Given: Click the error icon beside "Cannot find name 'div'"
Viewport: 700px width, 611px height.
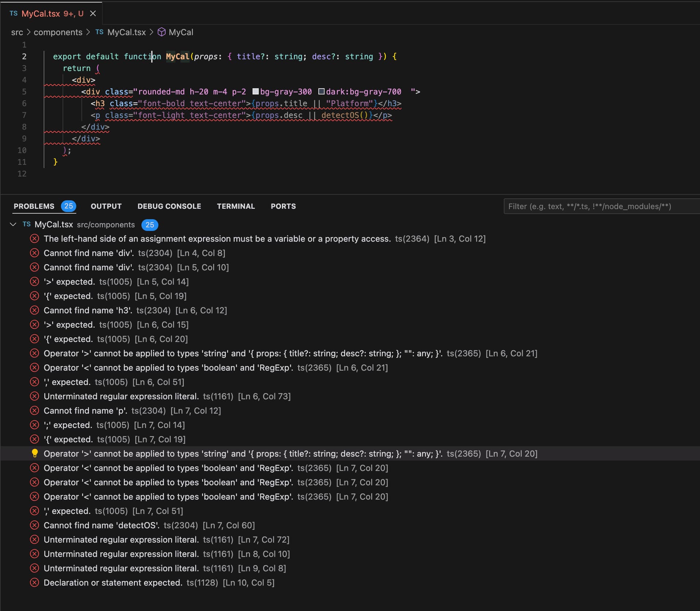Looking at the screenshot, I should coord(35,252).
